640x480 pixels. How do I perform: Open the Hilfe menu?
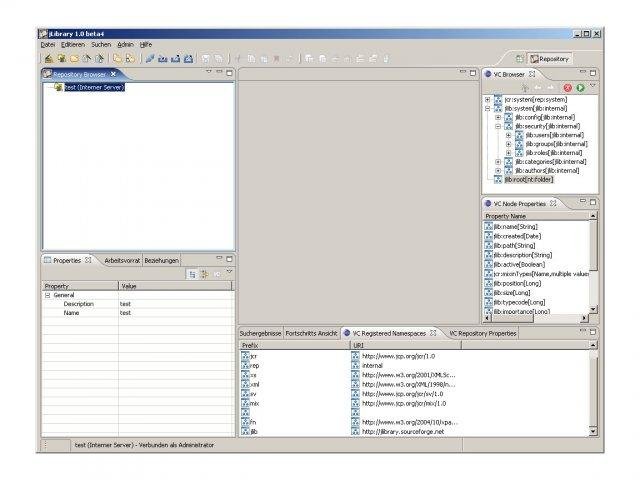[146, 44]
